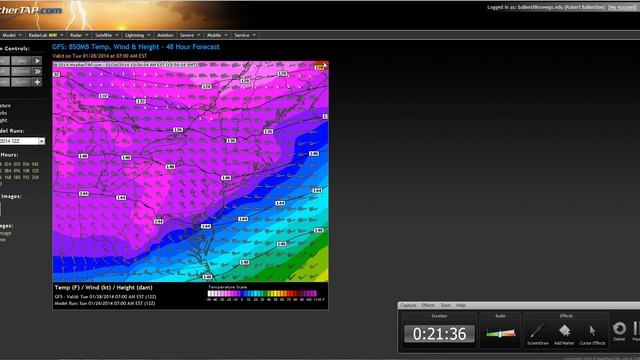Select forecast hour 036
This screenshot has height=360, width=640.
click(x=26, y=164)
